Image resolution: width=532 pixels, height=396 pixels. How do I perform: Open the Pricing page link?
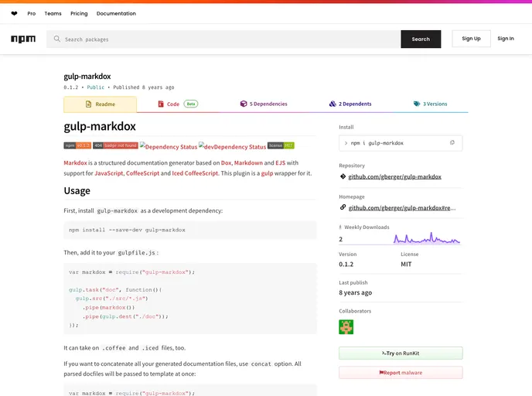[x=79, y=14]
